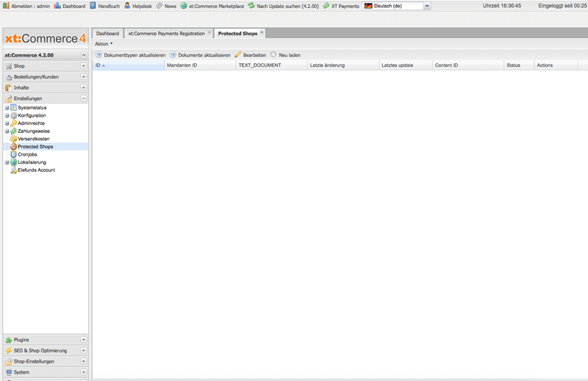Screen dimensions: 588x381
Task: Open the Dashboard chart icon in top bar
Action: point(57,6)
